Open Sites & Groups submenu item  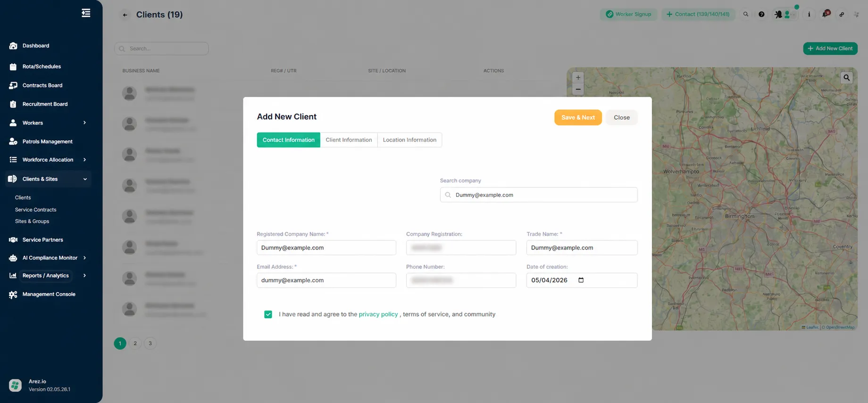click(32, 221)
